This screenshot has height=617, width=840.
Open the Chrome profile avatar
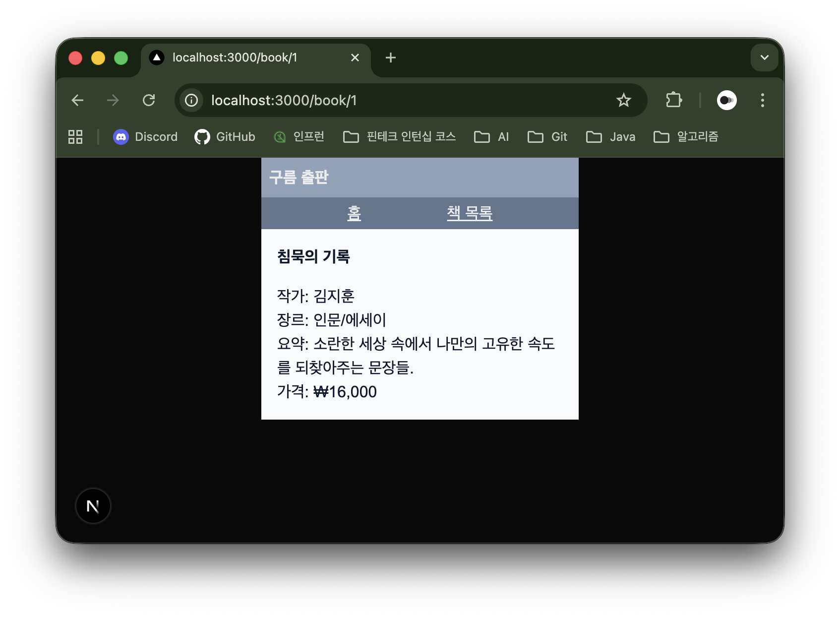(726, 100)
